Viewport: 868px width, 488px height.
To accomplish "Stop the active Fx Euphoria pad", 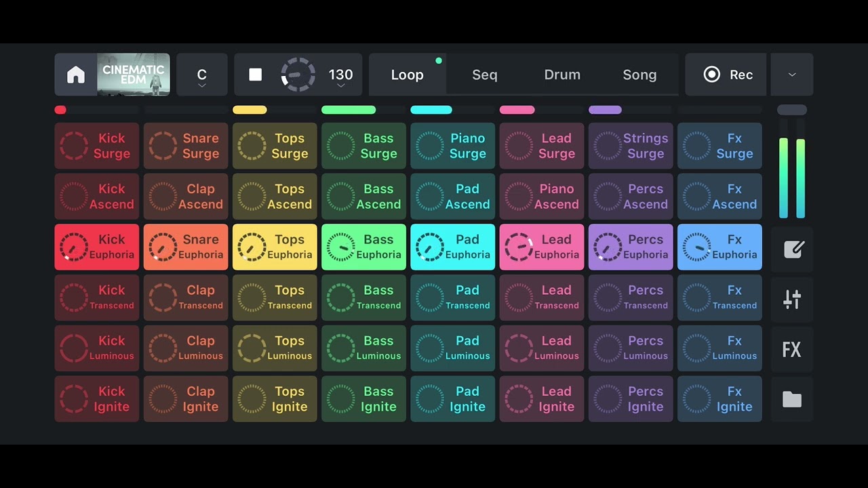I will pyautogui.click(x=719, y=247).
